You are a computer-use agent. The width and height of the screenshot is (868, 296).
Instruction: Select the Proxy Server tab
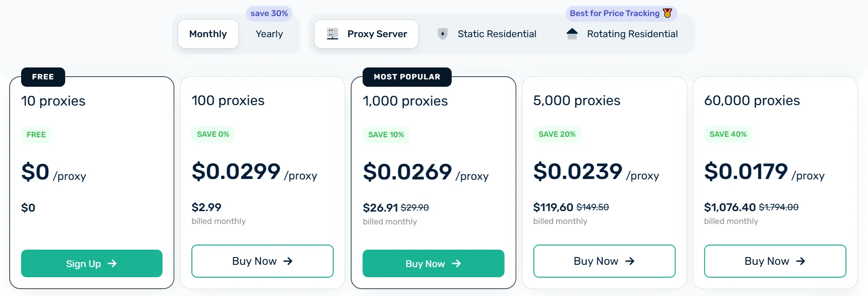[366, 34]
